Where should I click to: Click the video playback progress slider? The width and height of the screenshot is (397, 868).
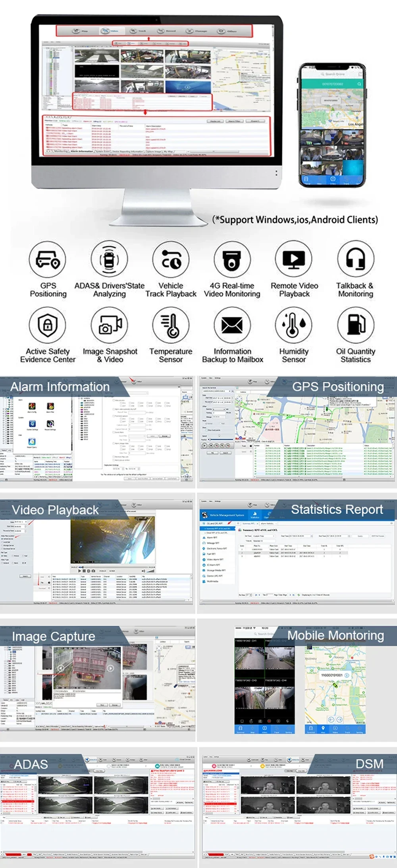click(112, 567)
